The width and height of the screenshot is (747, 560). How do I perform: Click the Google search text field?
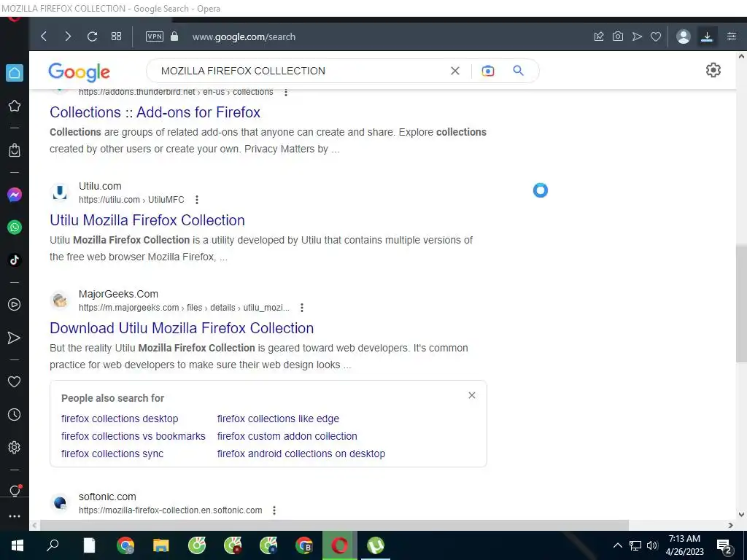[300, 71]
